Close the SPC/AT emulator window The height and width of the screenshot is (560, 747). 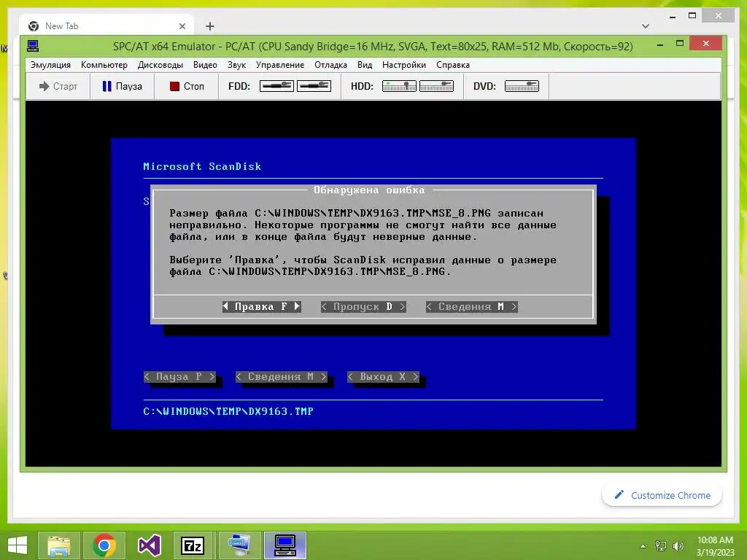pos(706,44)
